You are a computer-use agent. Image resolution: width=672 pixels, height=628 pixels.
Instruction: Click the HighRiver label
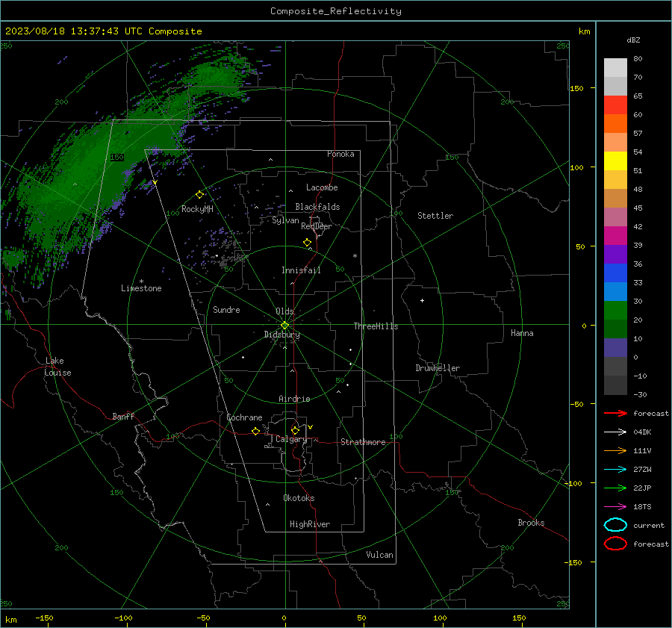pos(310,524)
